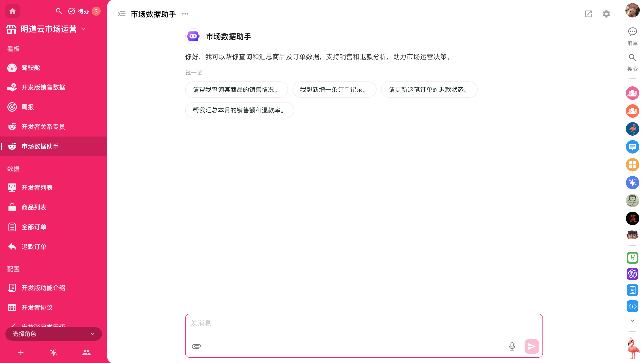Screen dimensions: 644x363
Task: Click the home icon in sidebar header
Action: coord(12,11)
